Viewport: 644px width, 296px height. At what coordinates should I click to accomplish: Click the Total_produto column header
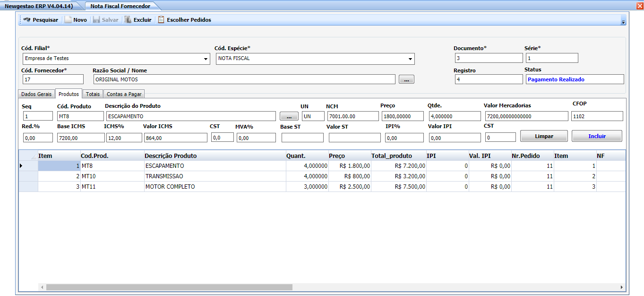[x=399, y=156]
